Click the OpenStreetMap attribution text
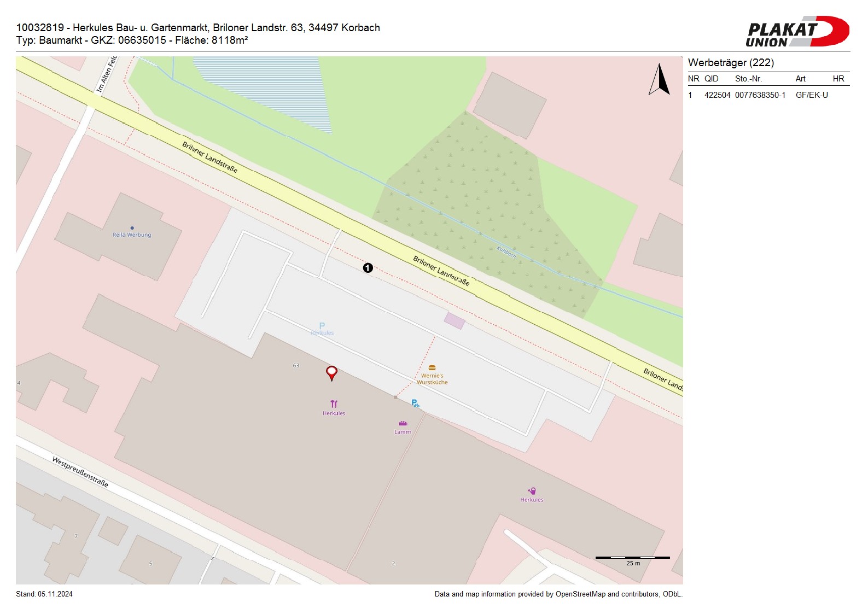This screenshot has height=614, width=868. pos(558,594)
